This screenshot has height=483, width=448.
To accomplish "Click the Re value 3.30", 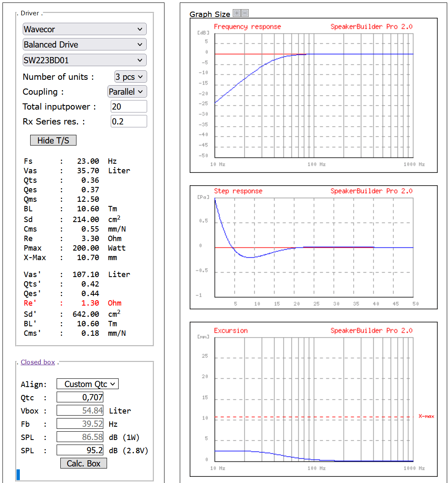I will tap(90, 239).
